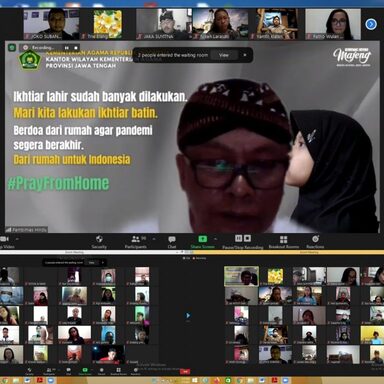
Task: Open the Chat panel
Action: tap(172, 242)
